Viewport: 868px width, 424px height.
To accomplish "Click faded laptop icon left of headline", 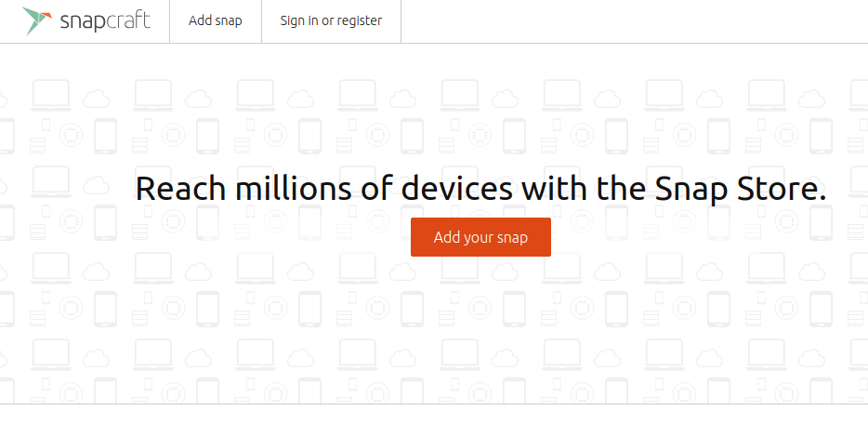I will click(51, 182).
